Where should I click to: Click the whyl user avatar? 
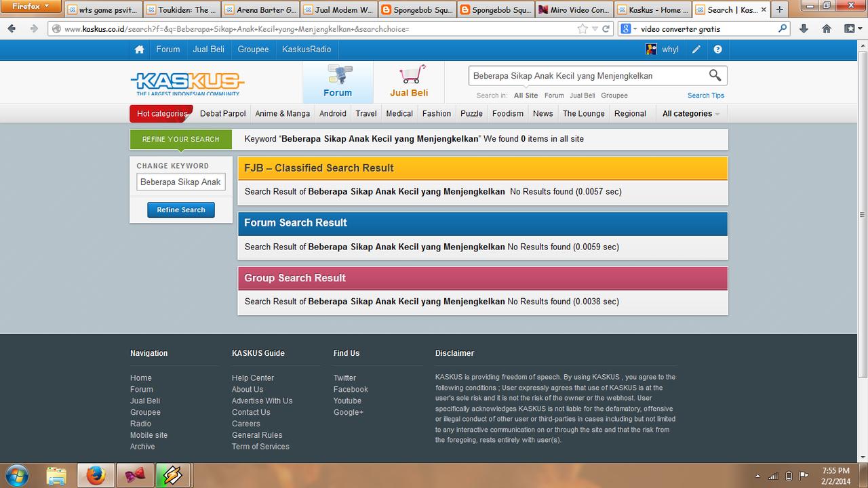coord(651,49)
